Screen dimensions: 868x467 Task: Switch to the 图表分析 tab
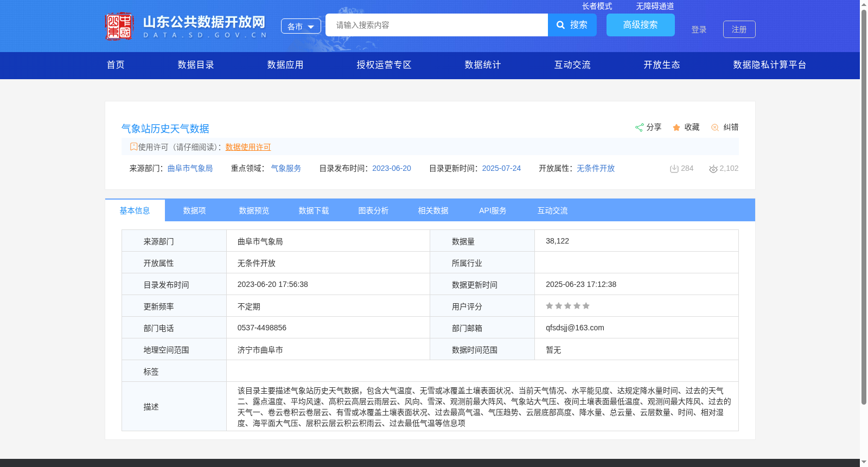click(x=374, y=210)
